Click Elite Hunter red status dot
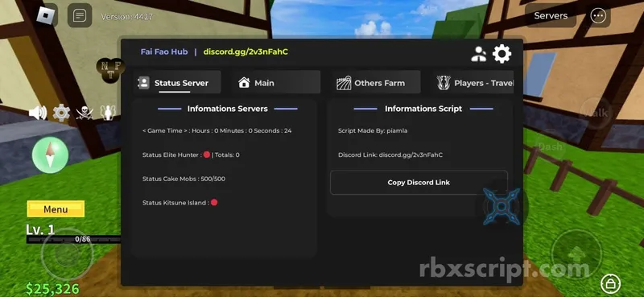644x297 pixels. click(207, 155)
